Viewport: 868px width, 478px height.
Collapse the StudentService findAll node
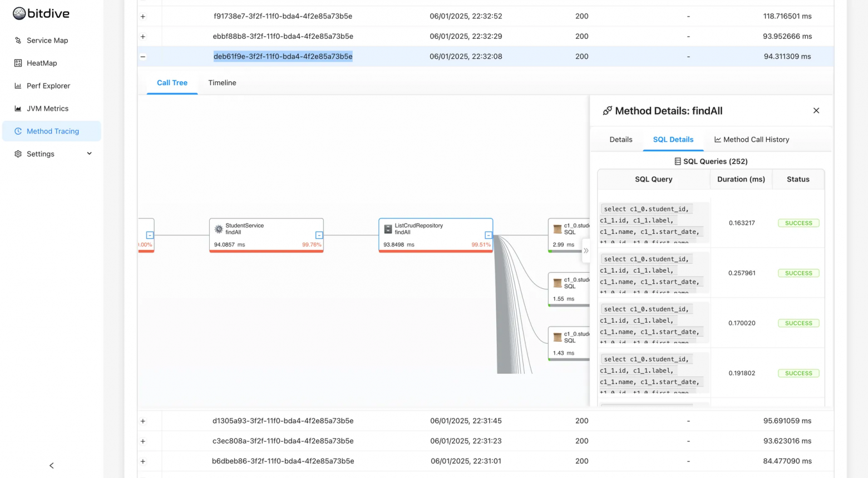tap(319, 235)
